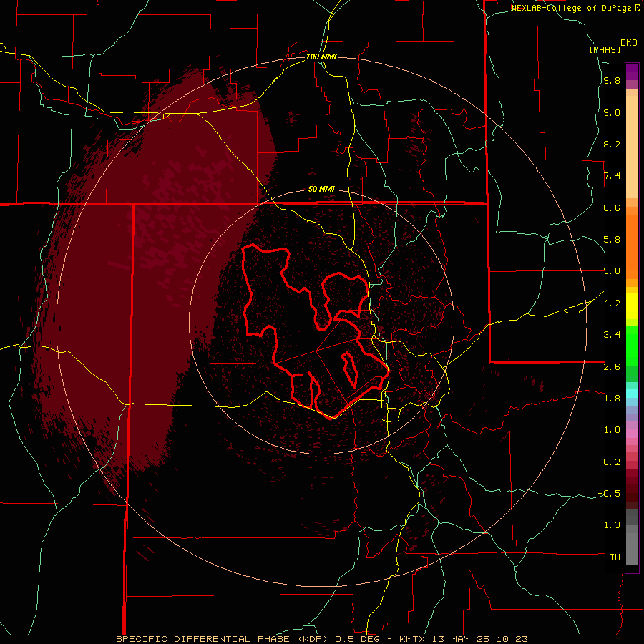The height and width of the screenshot is (644, 644).
Task: Click the 3.4 scale value
Action: click(612, 335)
